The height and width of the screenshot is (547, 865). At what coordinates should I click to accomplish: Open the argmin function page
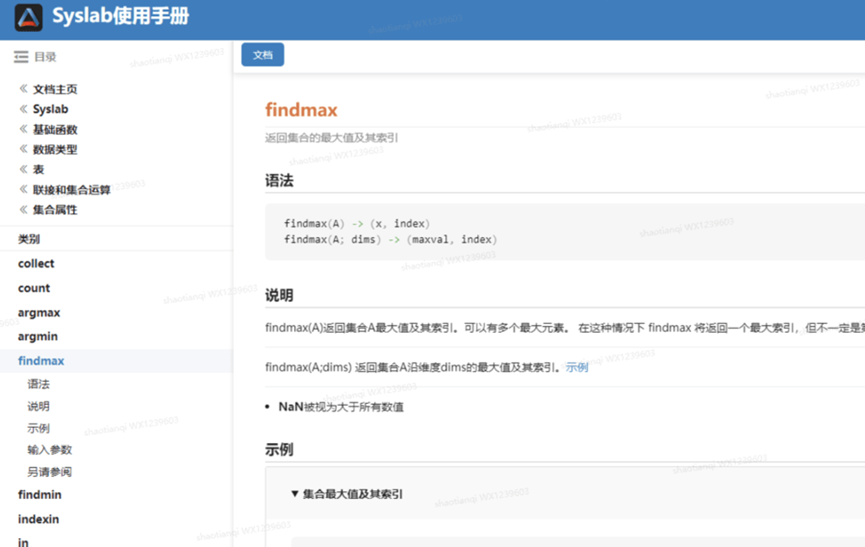(x=38, y=336)
